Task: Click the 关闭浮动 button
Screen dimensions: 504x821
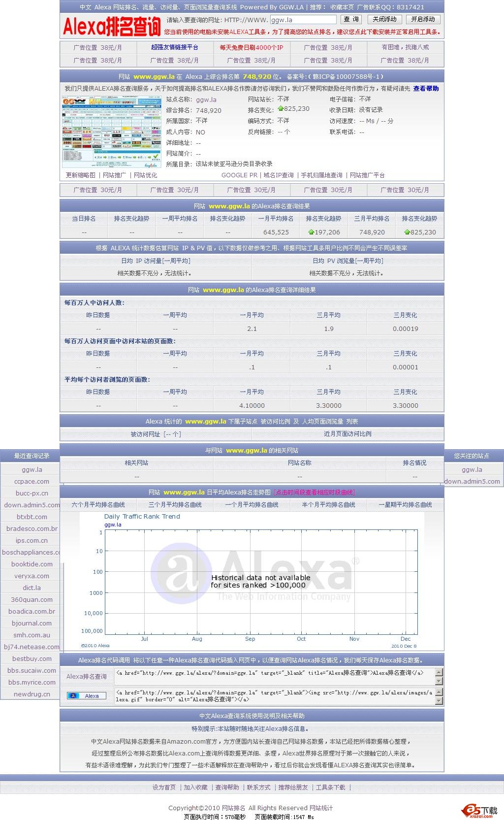Action: tap(384, 19)
